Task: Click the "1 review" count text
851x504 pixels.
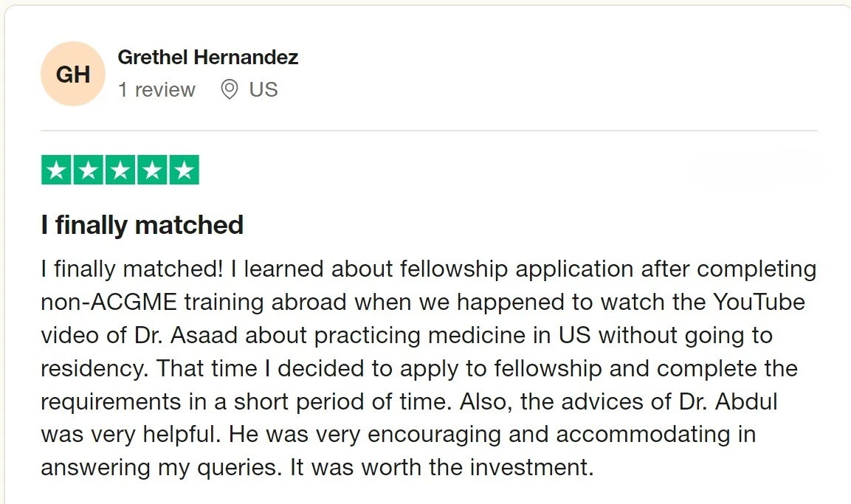Action: click(x=156, y=90)
